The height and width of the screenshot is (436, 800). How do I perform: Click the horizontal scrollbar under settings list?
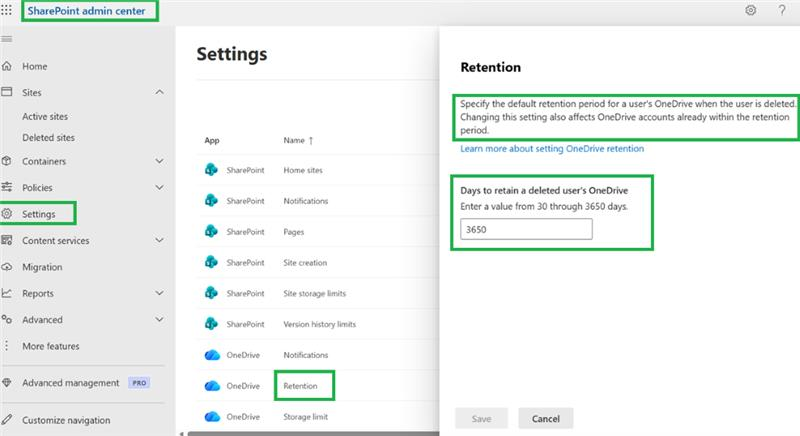point(312,433)
